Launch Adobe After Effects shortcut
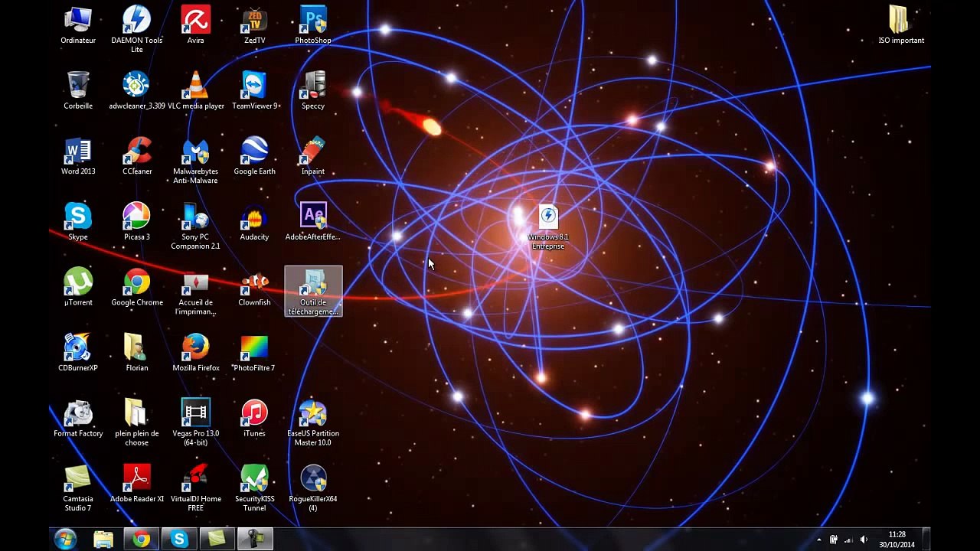Screen dimensions: 980x551 click(x=313, y=222)
